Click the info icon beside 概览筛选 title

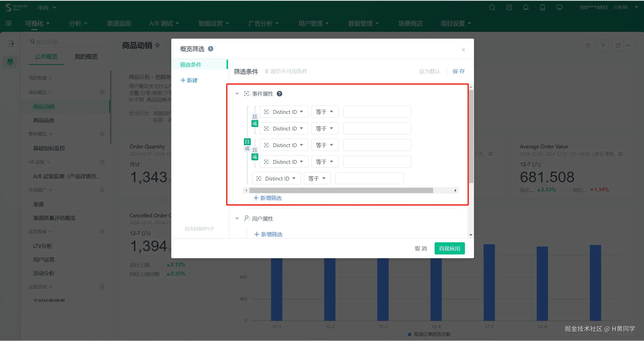coord(211,49)
